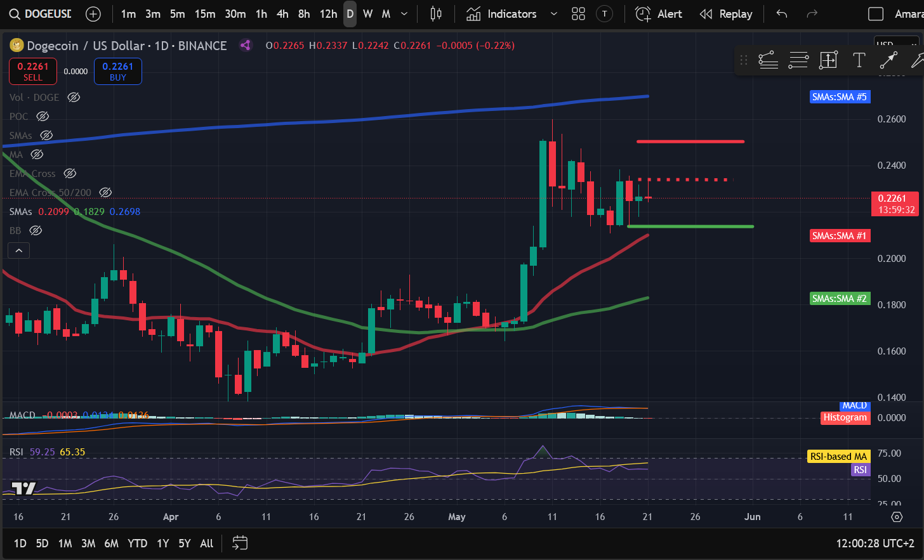Select the Measure tool in the drawing bar
The width and height of the screenshot is (924, 560).
828,60
